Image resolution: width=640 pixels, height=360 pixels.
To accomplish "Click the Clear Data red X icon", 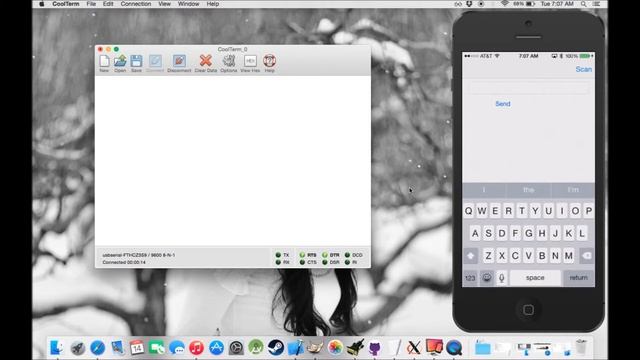I will (x=206, y=61).
